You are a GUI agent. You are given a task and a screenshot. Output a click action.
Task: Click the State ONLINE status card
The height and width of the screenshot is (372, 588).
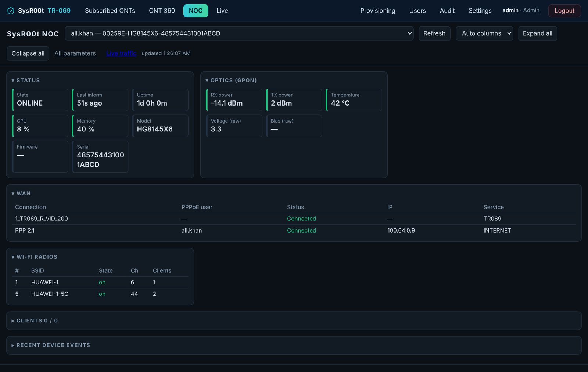pos(40,100)
